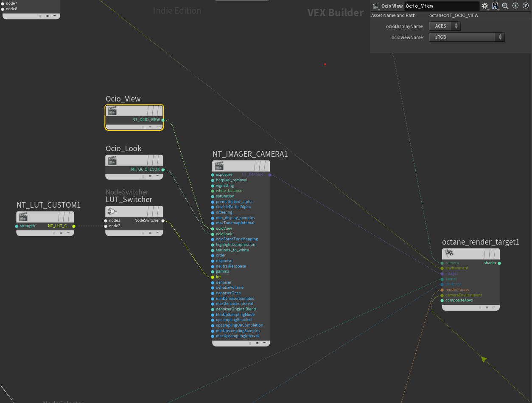Click the saturation input connector
The height and width of the screenshot is (403, 532).
pyautogui.click(x=213, y=196)
